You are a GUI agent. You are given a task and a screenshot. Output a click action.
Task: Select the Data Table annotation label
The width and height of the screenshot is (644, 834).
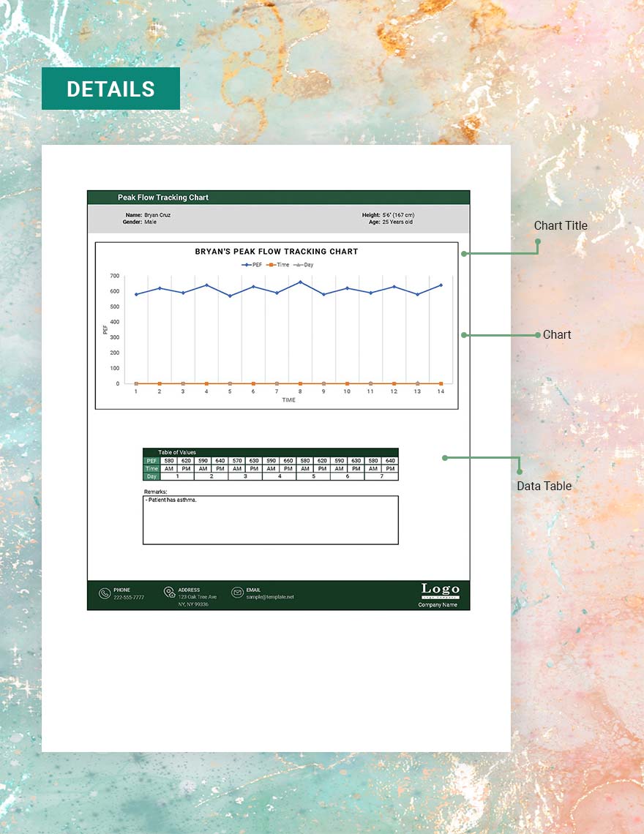coord(544,486)
